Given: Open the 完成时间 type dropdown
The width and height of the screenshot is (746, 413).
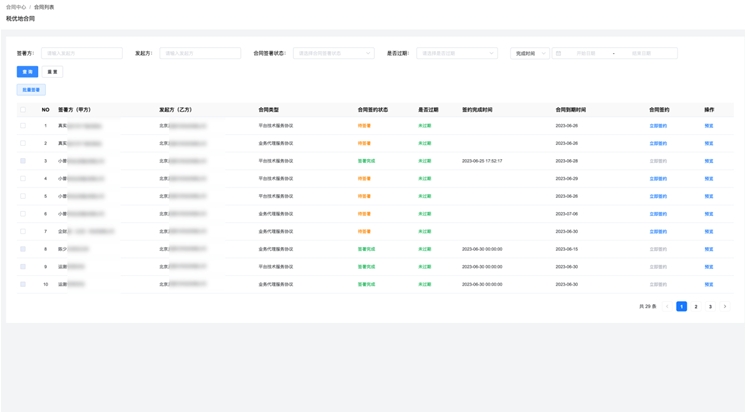Looking at the screenshot, I should (x=530, y=53).
